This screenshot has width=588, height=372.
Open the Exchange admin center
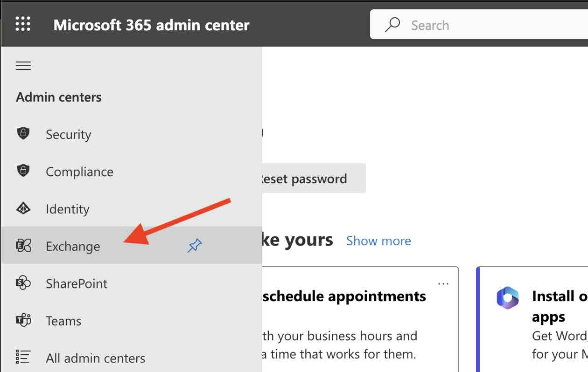[x=73, y=246]
